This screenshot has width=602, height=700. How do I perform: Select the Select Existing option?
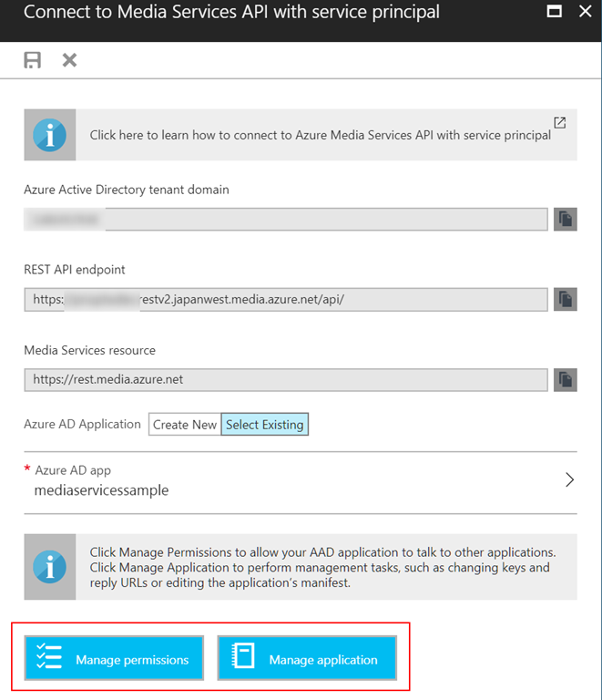tap(265, 425)
